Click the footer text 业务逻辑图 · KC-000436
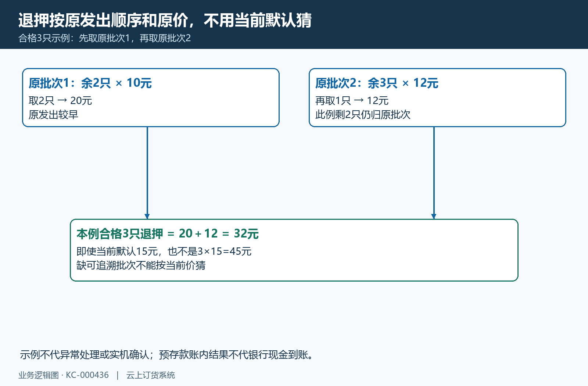The width and height of the screenshot is (588, 386). tap(64, 375)
